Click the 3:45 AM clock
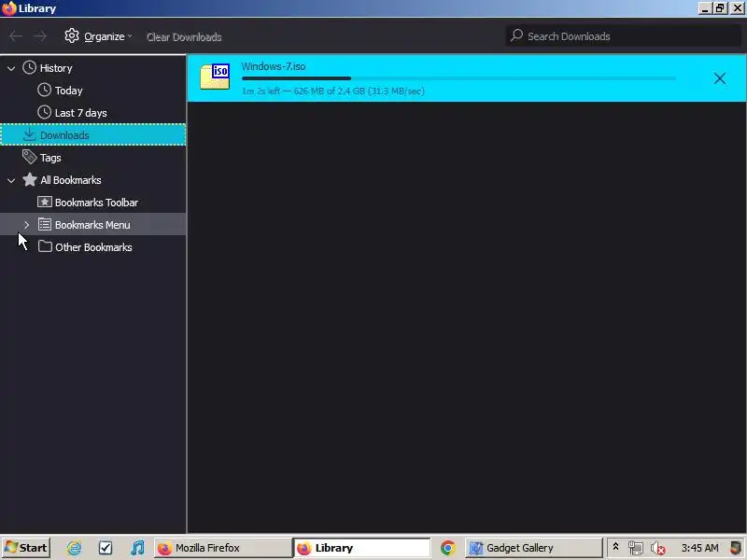747x560 pixels. [x=699, y=548]
